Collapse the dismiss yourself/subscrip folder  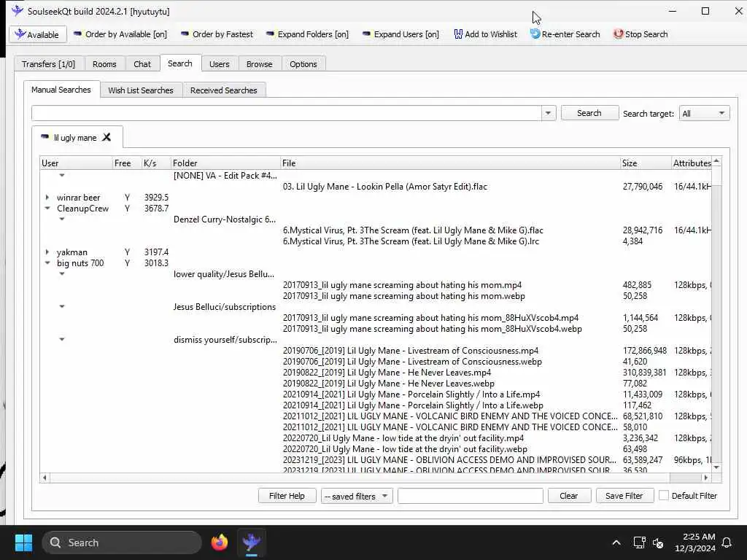[x=62, y=340]
